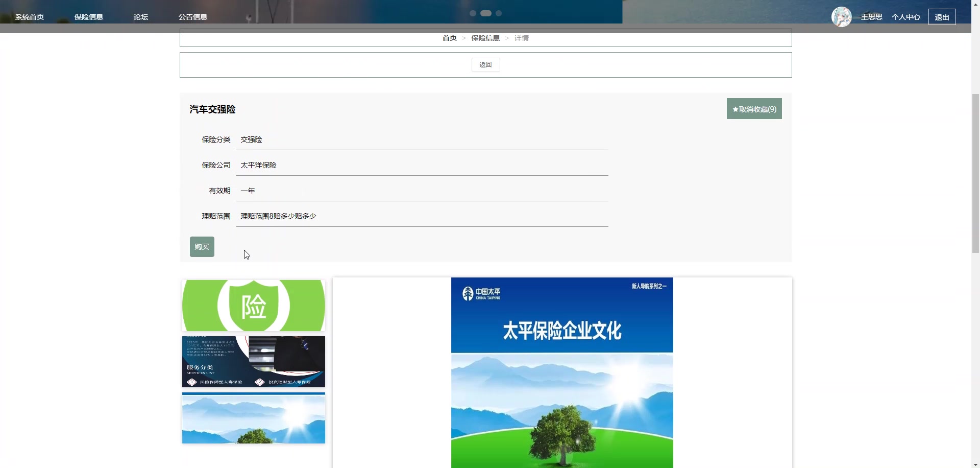
Task: Click 详情 breadcrumb text
Action: (522, 38)
